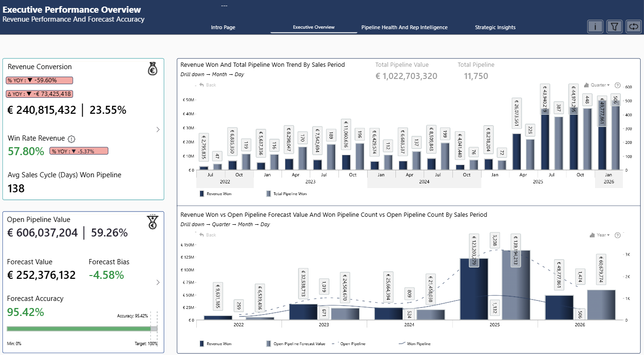Click the % YOY -5.37% badge
644x355 pixels.
[x=79, y=151]
